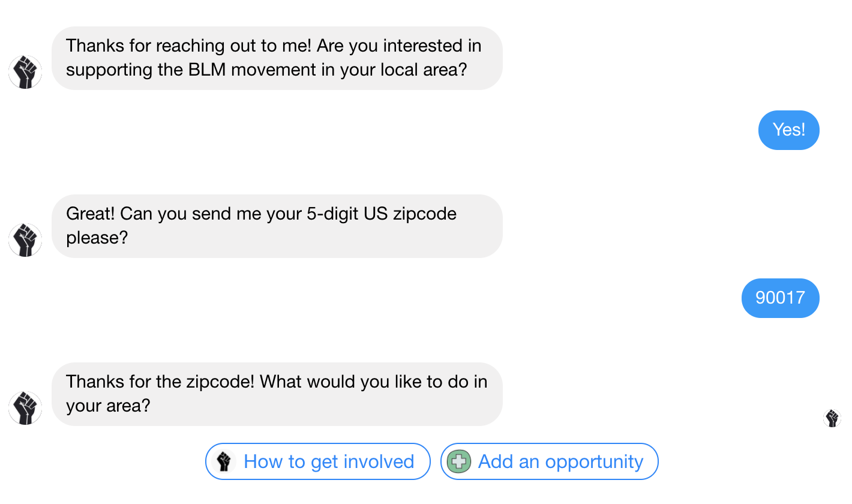Click the fist icon inside 'How to get involved'

224,461
